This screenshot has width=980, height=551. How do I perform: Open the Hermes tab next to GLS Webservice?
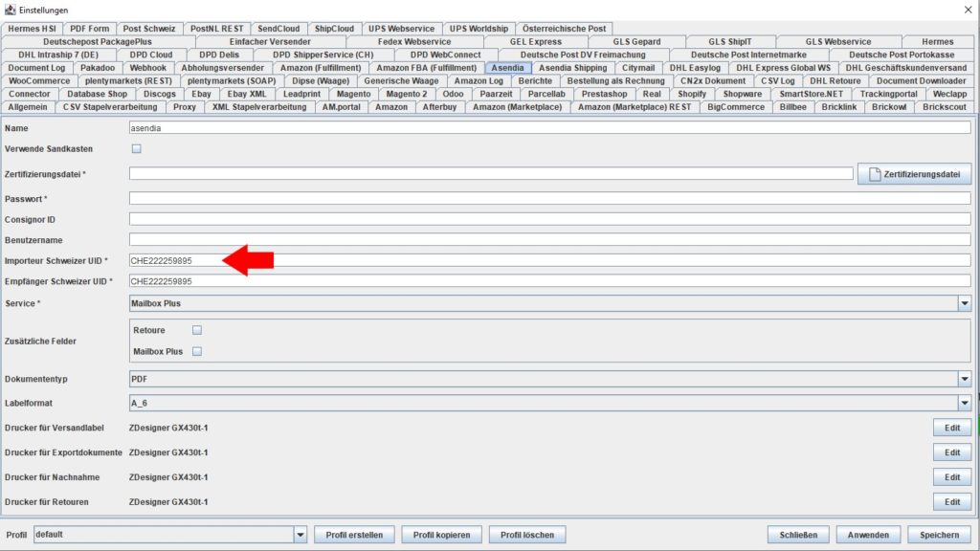click(937, 41)
